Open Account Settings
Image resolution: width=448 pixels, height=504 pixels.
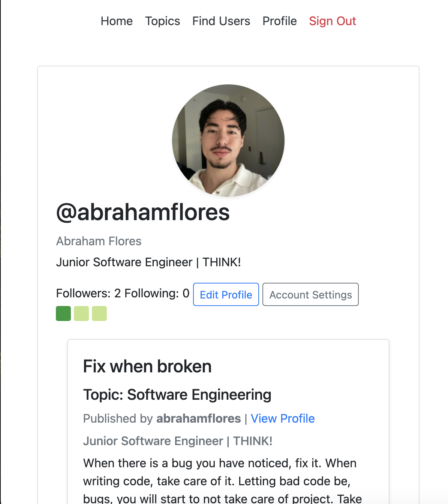310,295
